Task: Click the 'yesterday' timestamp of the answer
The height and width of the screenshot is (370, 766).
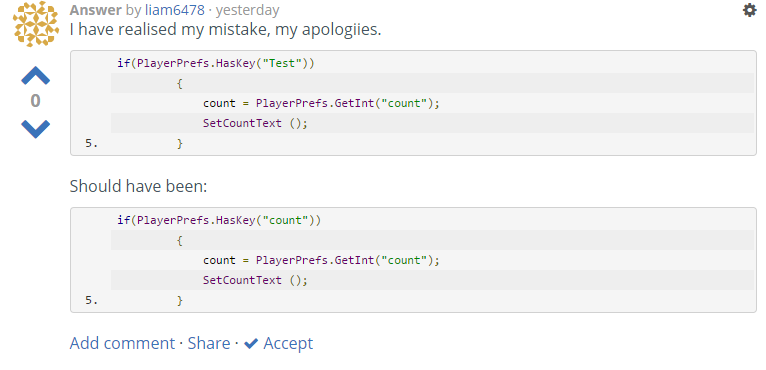Action: (248, 10)
